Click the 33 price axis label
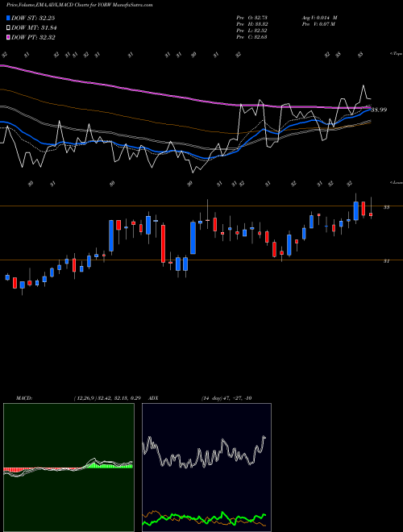This screenshot has height=532, width=403. [x=386, y=207]
